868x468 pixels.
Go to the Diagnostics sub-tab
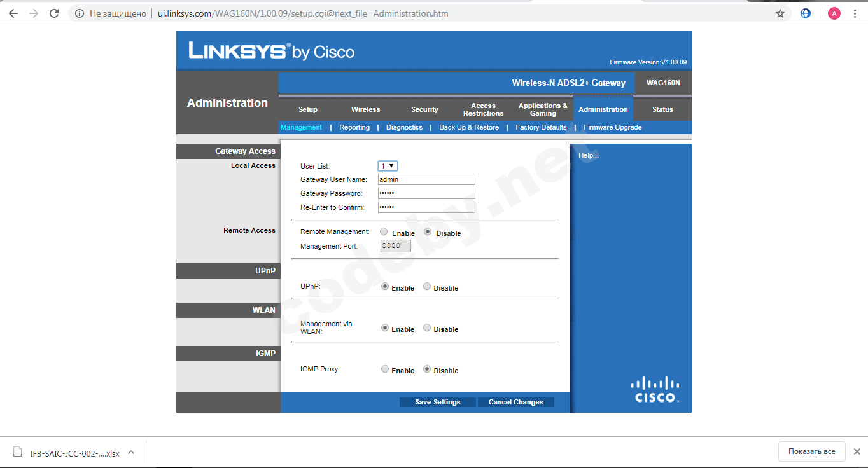pos(404,127)
